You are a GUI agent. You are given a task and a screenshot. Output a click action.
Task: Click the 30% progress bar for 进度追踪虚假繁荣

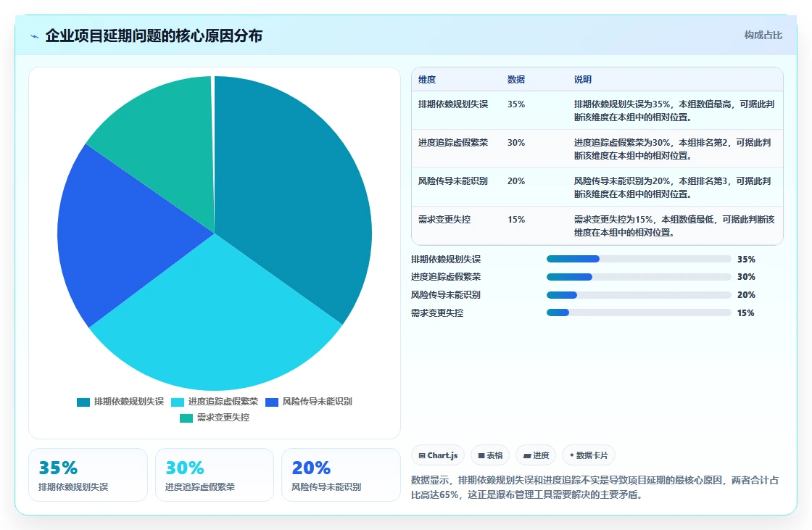[639, 277]
